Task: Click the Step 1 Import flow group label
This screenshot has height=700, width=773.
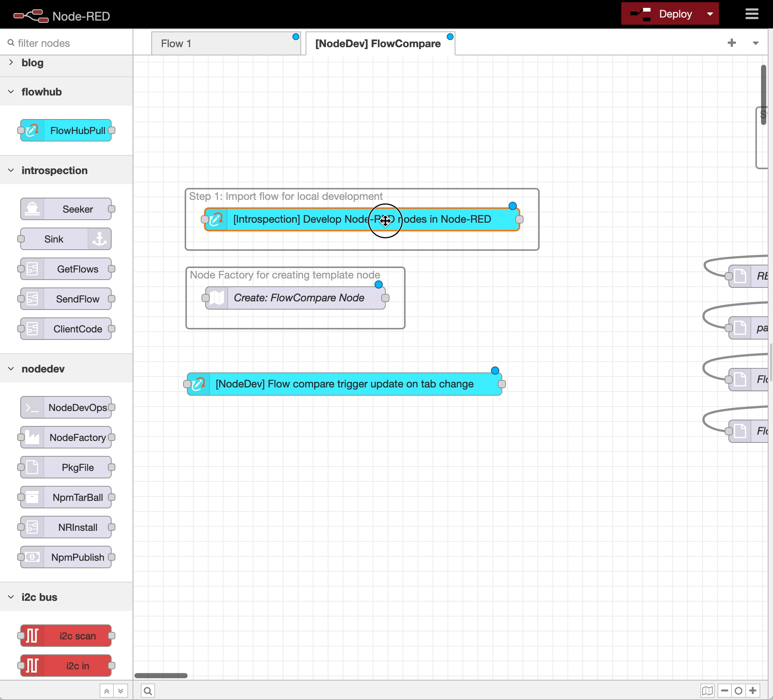Action: [286, 196]
